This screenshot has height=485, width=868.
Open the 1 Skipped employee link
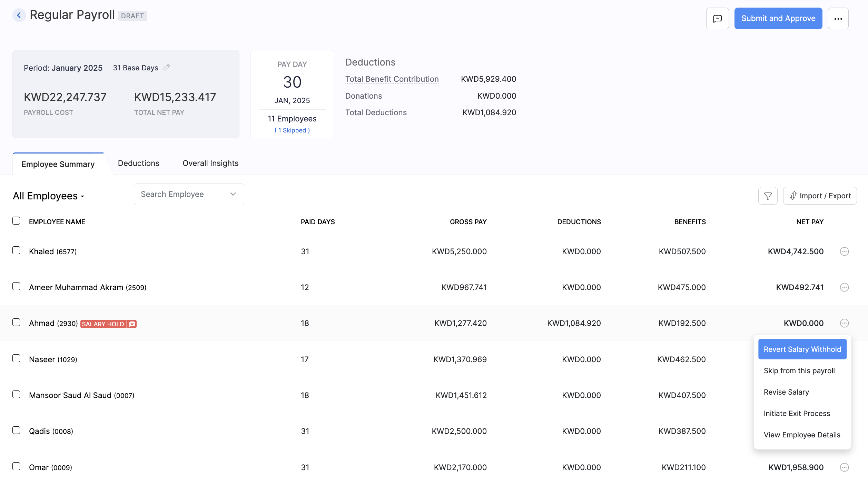(x=292, y=130)
